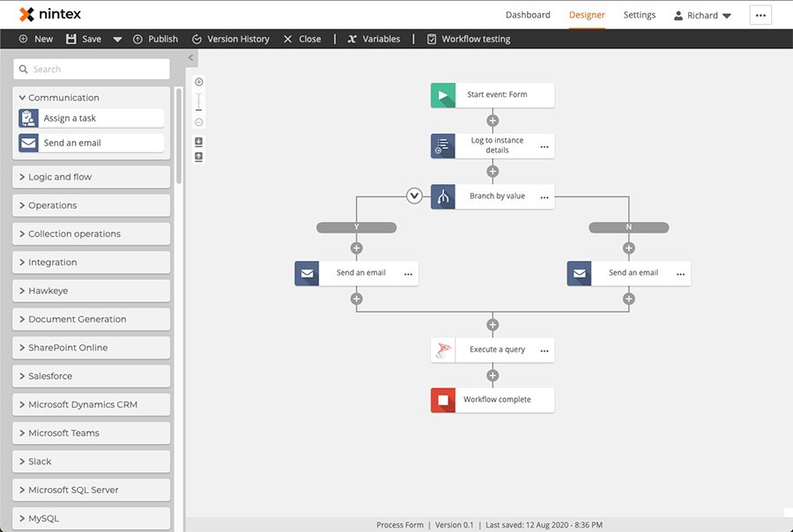Screen dimensions: 793x532
Task: Click the Start event: Form play icon
Action: pyautogui.click(x=441, y=95)
